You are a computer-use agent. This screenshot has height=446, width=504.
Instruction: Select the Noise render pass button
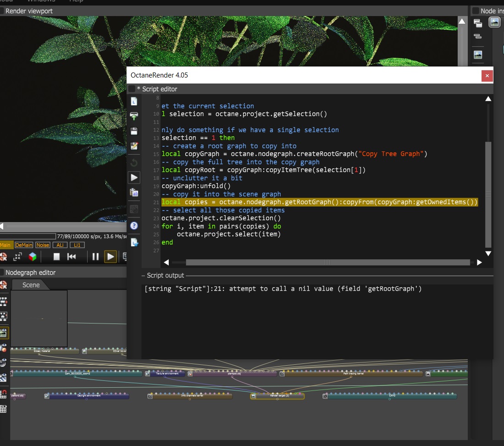click(x=43, y=245)
